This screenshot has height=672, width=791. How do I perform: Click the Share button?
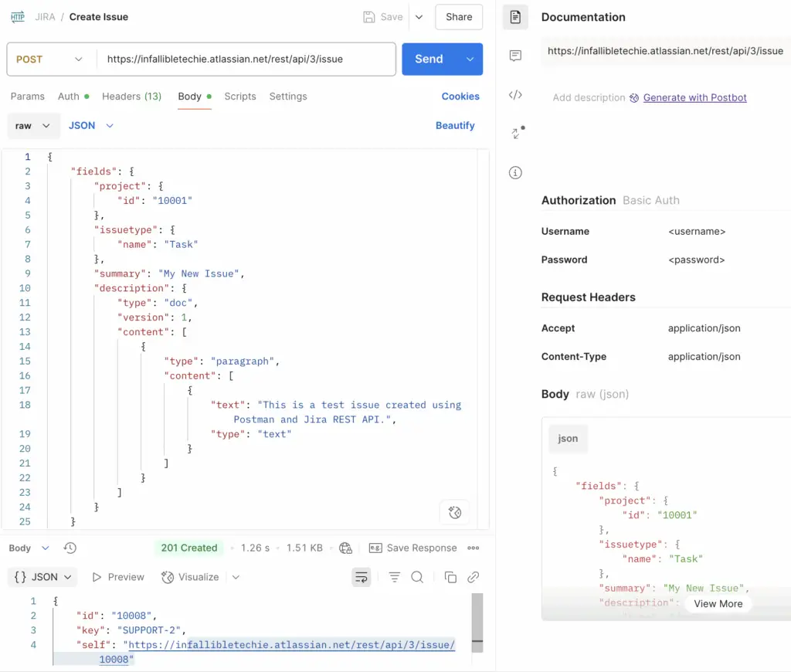coord(459,17)
